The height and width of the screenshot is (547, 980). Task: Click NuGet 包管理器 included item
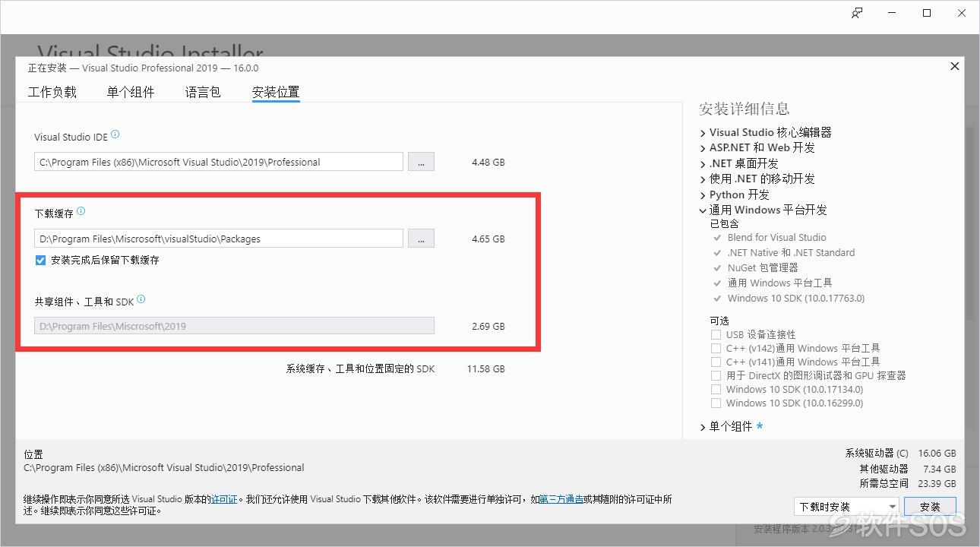tap(763, 267)
